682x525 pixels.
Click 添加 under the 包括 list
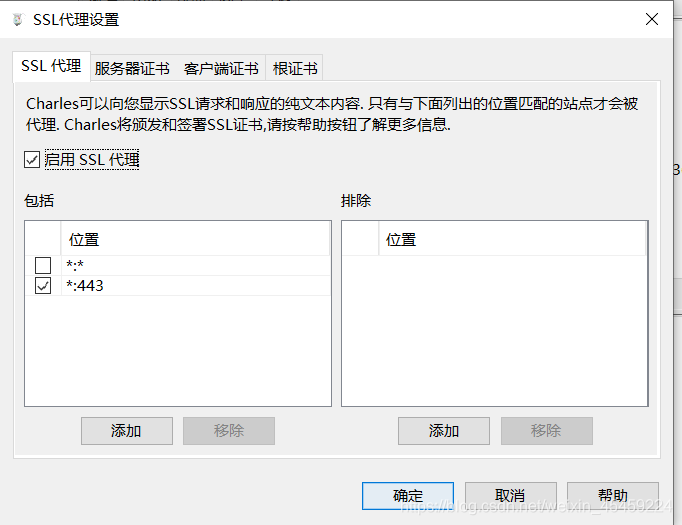127,431
